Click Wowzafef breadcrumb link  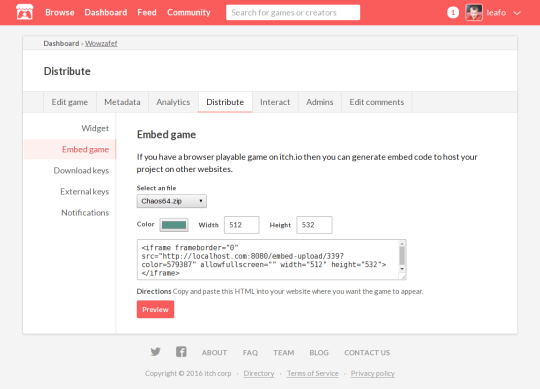[101, 43]
